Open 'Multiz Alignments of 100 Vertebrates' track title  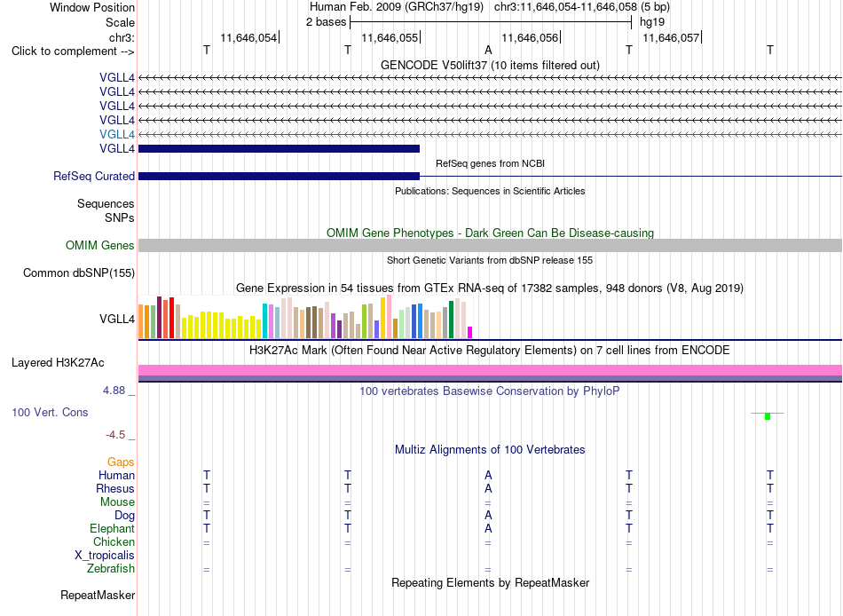[x=490, y=450]
